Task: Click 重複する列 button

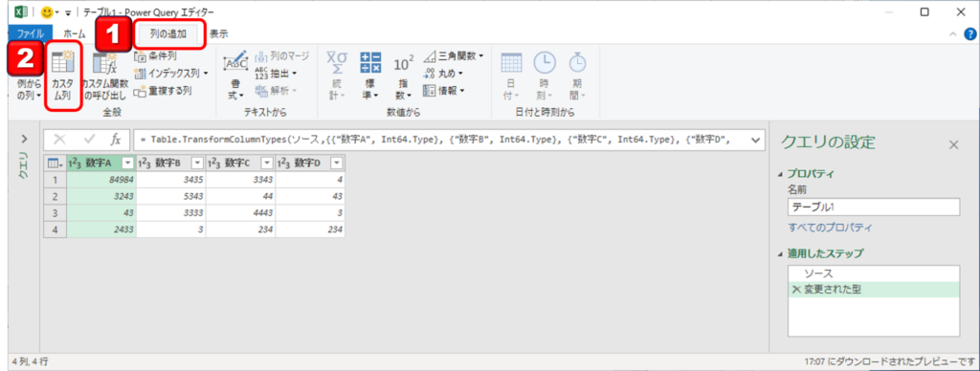Action: (x=163, y=91)
